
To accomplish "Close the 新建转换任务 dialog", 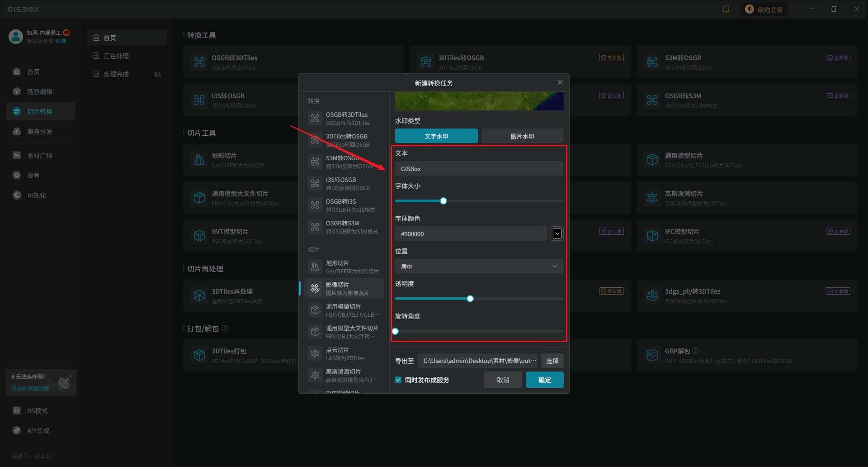I will 560,82.
